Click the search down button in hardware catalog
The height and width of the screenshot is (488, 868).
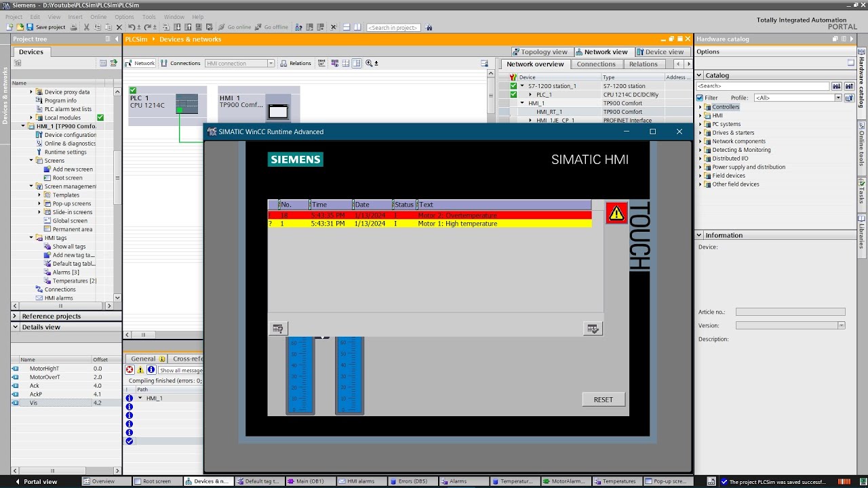coord(837,86)
